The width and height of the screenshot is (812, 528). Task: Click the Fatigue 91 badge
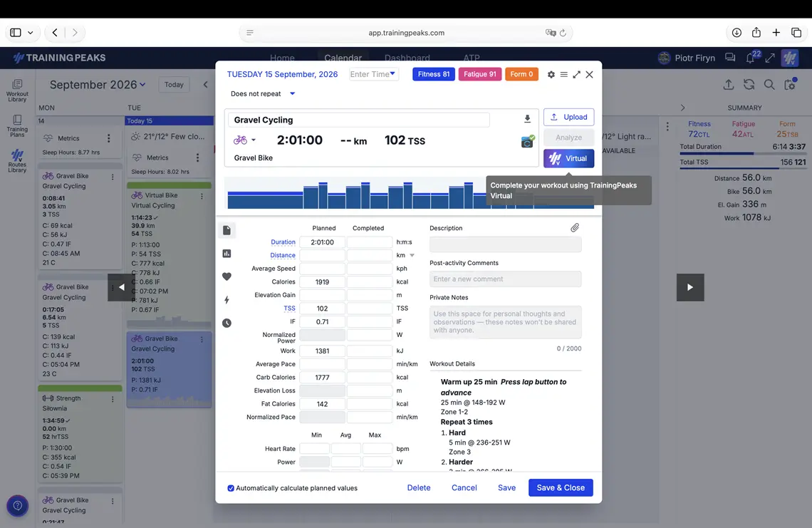coord(479,74)
